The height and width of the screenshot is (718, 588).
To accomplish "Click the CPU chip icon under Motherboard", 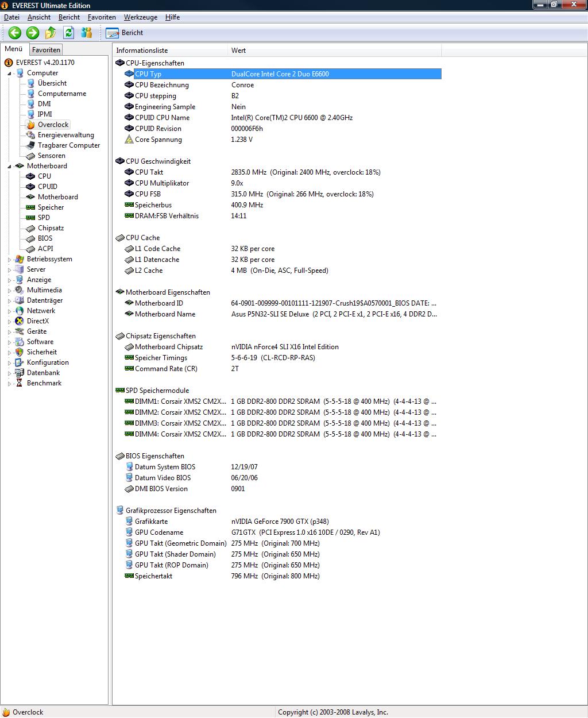I will coord(30,176).
